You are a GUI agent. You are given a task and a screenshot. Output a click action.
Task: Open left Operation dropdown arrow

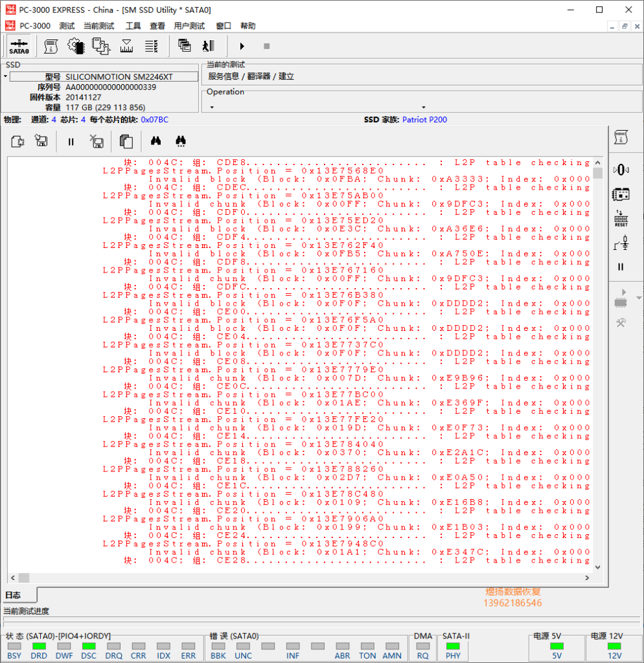[x=212, y=107]
